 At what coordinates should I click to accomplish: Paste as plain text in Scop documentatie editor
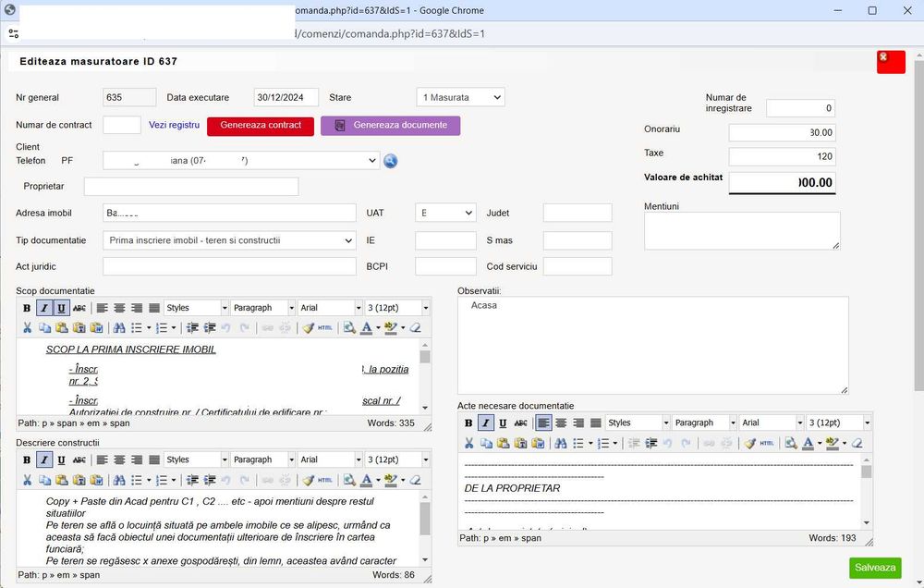pos(79,328)
